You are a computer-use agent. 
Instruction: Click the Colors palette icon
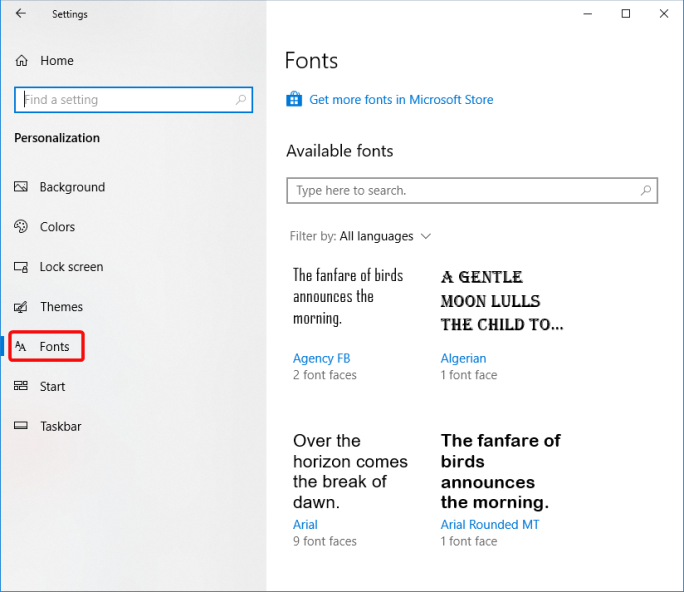(20, 227)
